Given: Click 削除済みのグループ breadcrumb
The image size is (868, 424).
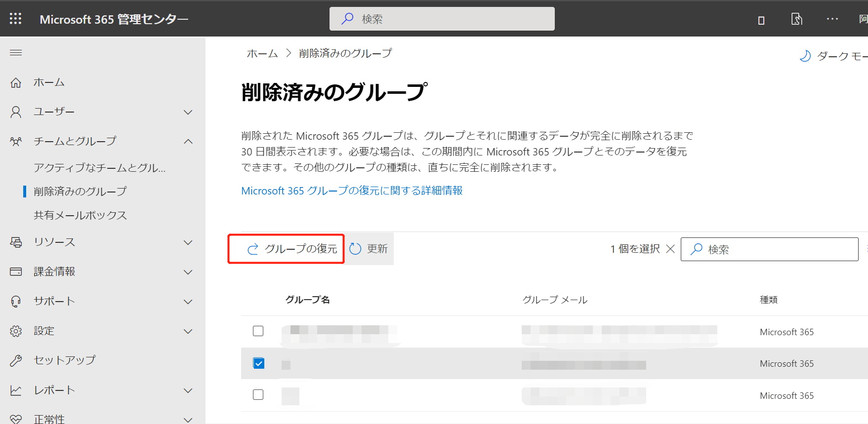Looking at the screenshot, I should tap(345, 53).
